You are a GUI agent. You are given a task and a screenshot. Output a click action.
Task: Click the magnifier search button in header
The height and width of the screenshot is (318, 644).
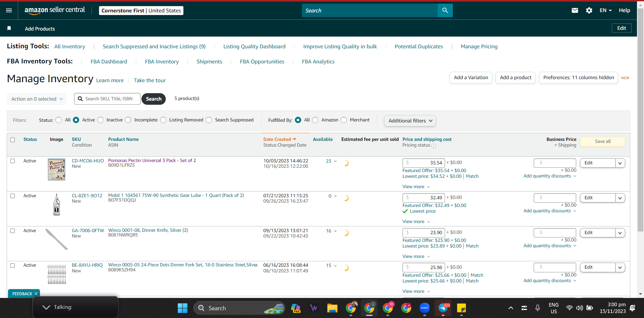tap(445, 10)
